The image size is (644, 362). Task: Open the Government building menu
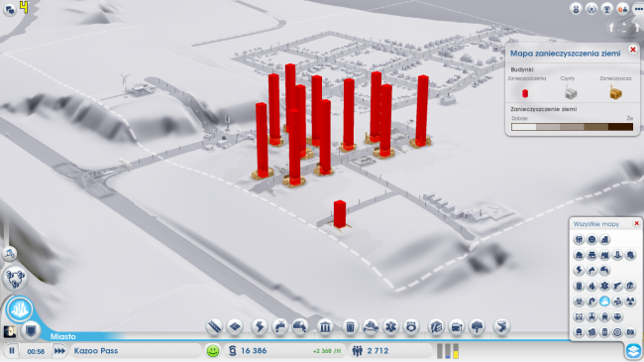point(325,327)
